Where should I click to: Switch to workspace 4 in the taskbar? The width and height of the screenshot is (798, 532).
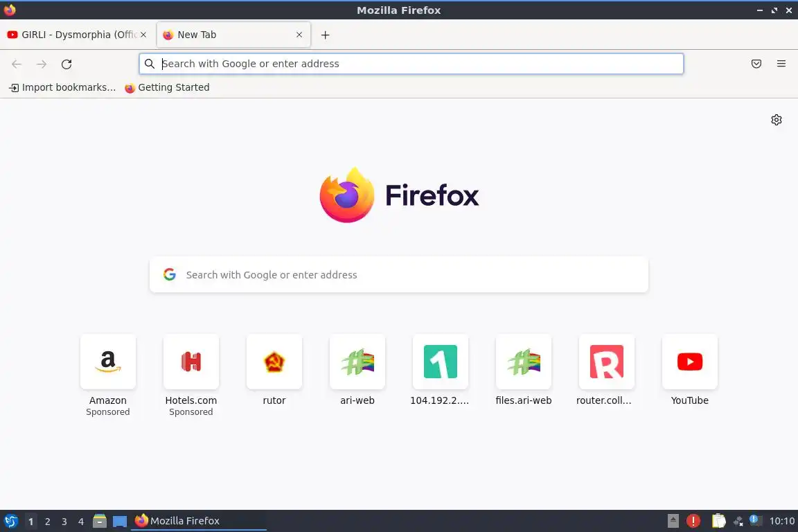tap(80, 522)
